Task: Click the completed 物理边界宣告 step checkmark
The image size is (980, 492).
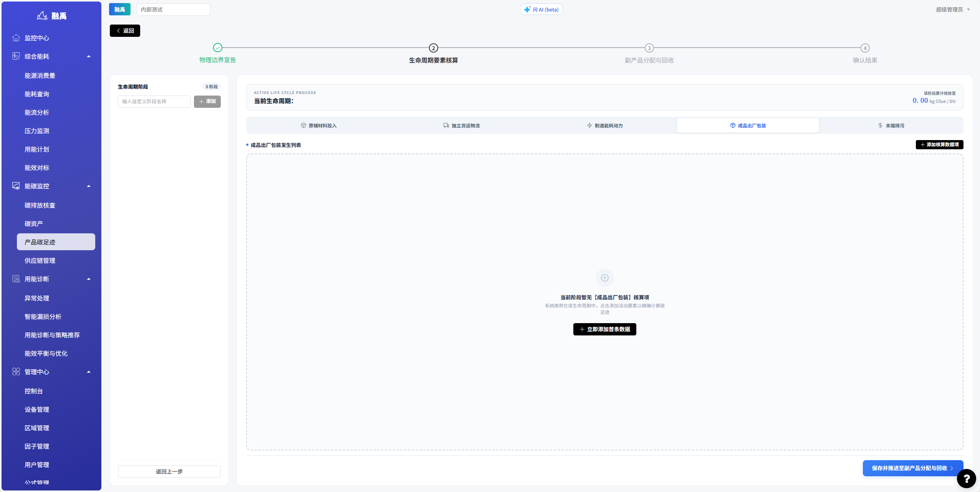Action: [218, 48]
